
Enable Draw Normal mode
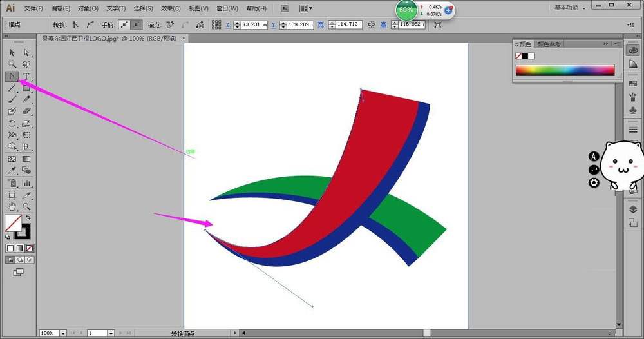(10, 260)
